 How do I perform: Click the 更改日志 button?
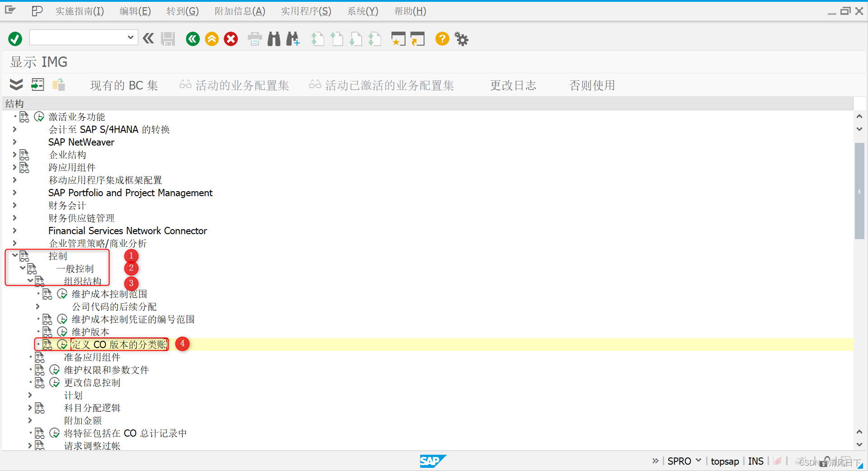[513, 85]
